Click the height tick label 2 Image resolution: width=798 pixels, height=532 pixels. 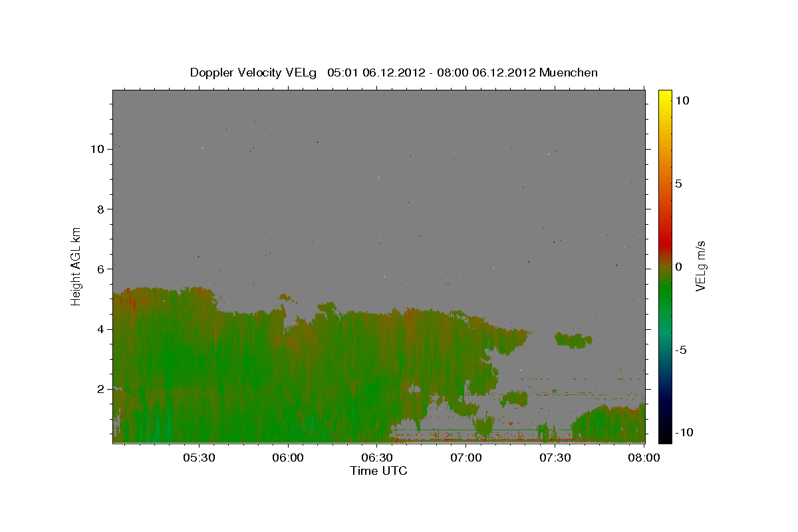pyautogui.click(x=100, y=388)
